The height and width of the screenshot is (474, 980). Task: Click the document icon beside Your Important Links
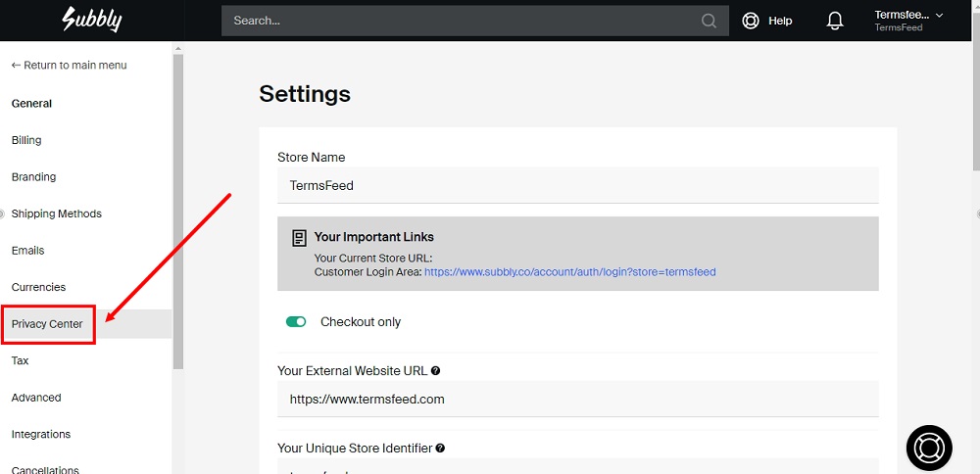[299, 238]
